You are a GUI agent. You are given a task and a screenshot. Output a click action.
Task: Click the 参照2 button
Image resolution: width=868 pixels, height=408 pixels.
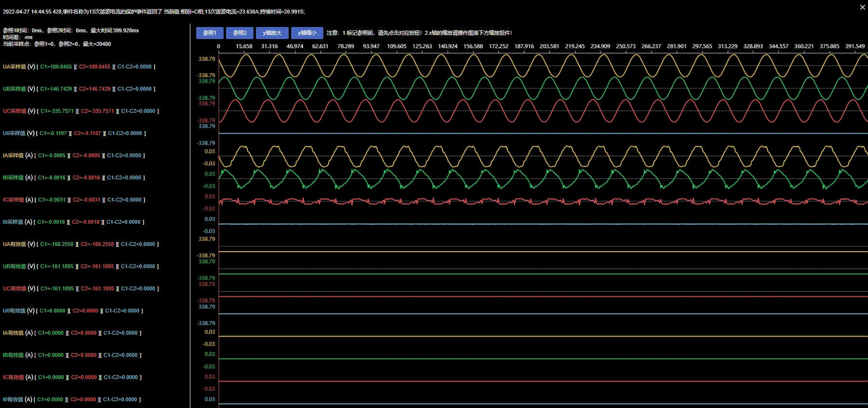point(240,33)
